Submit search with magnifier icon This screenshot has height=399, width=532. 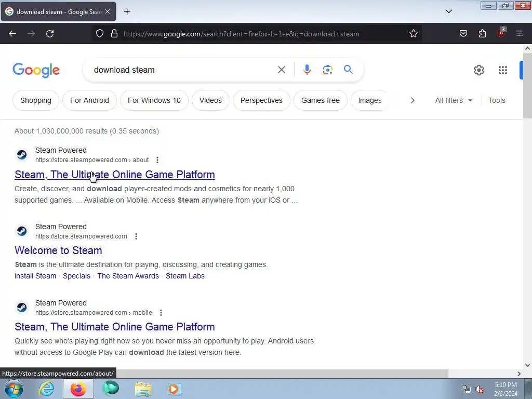point(348,70)
